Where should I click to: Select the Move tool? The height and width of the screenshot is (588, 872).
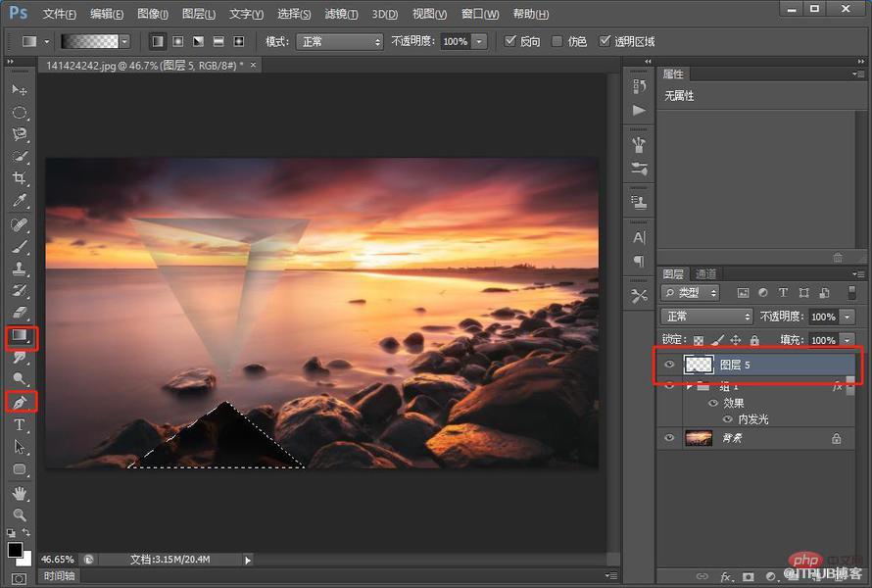coord(19,89)
